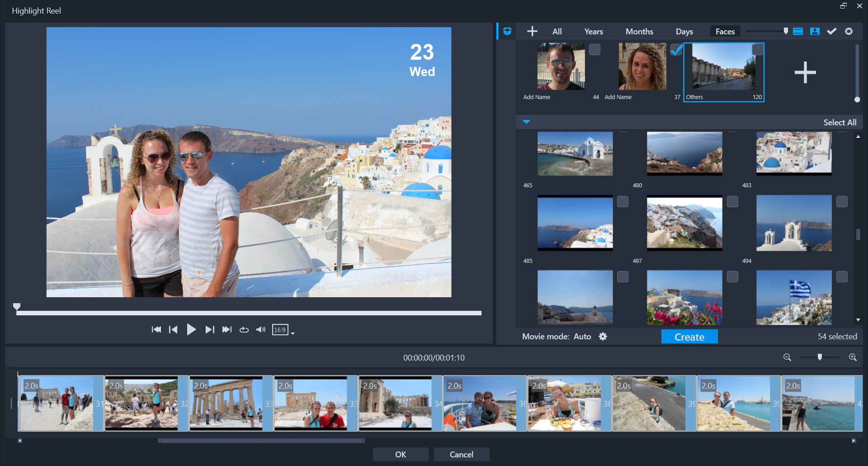Image resolution: width=868 pixels, height=466 pixels.
Task: Select photo thumbnail 480
Action: tap(684, 154)
